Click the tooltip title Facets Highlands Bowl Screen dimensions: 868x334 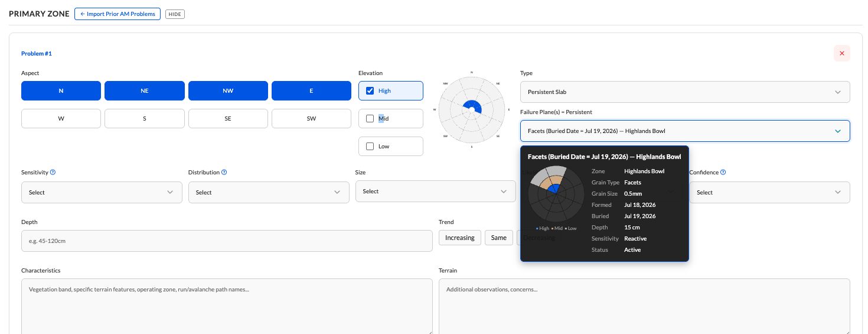[604, 157]
